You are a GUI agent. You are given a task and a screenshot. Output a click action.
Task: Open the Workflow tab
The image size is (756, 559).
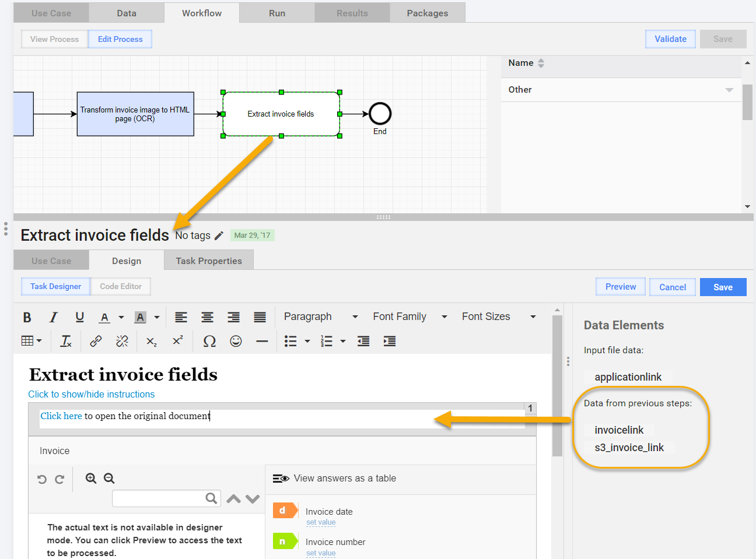pos(202,13)
